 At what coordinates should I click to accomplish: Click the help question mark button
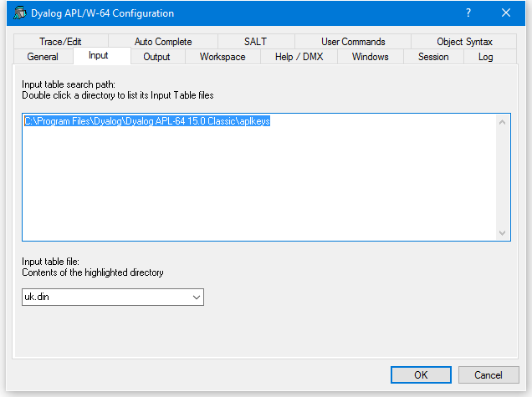(x=468, y=13)
